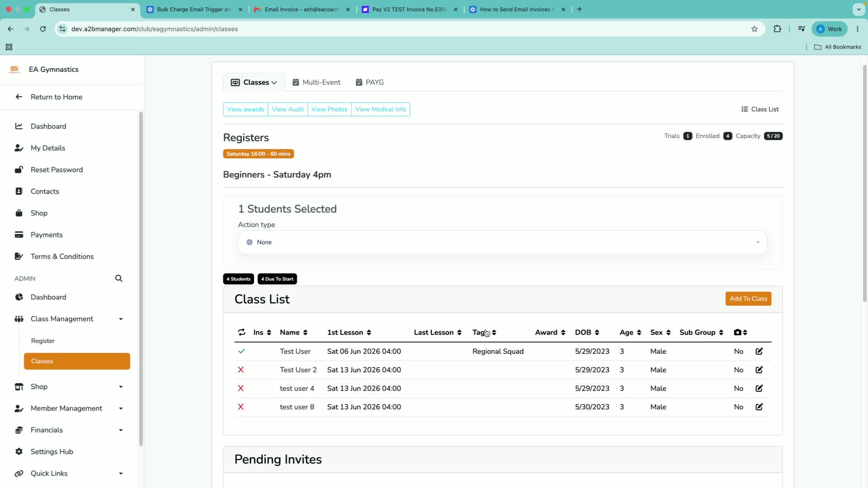Sort table by Award column

(x=550, y=332)
